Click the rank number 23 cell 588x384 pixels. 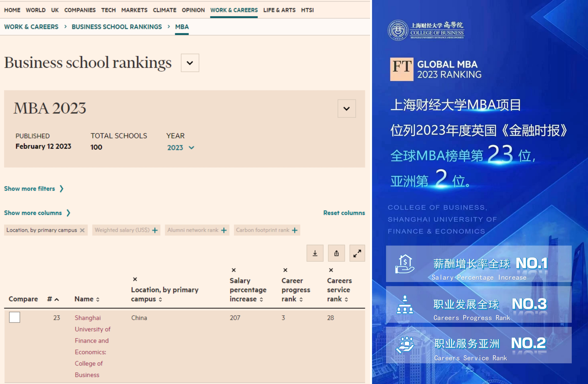click(57, 318)
